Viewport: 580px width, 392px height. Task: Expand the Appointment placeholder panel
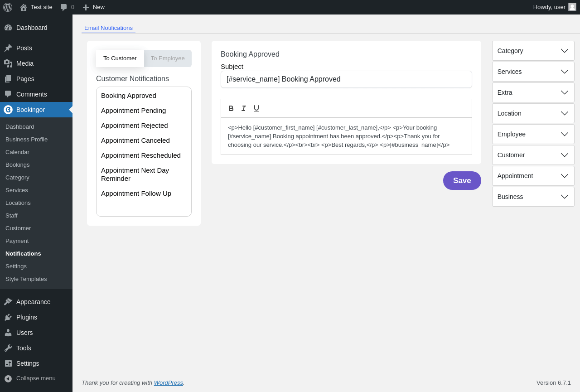(533, 176)
